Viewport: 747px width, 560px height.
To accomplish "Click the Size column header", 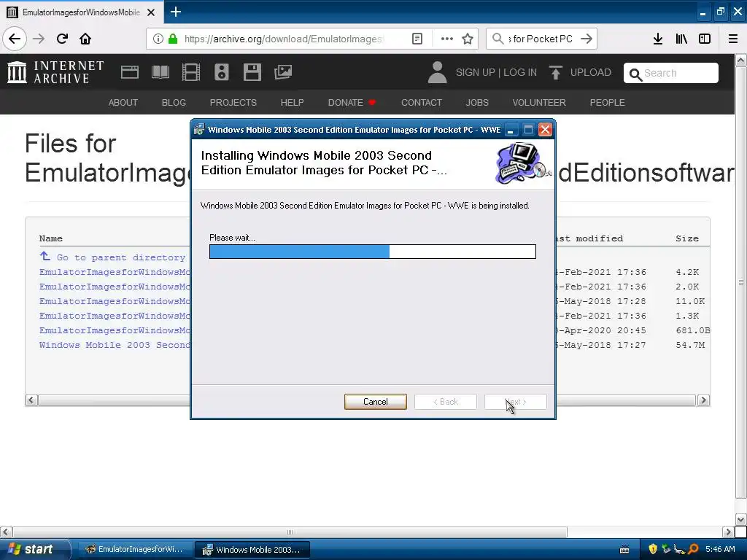I will (687, 238).
